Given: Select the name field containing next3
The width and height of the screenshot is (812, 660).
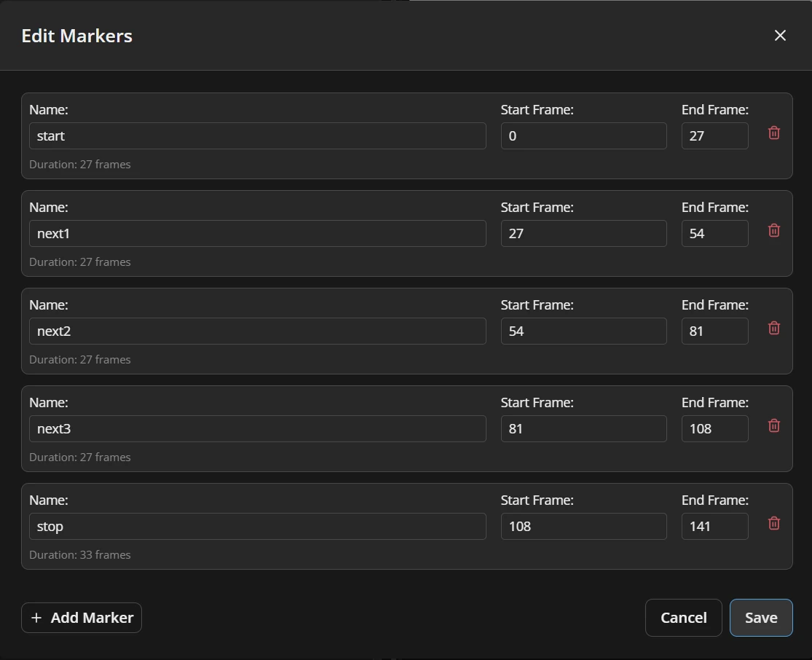Looking at the screenshot, I should tap(257, 428).
